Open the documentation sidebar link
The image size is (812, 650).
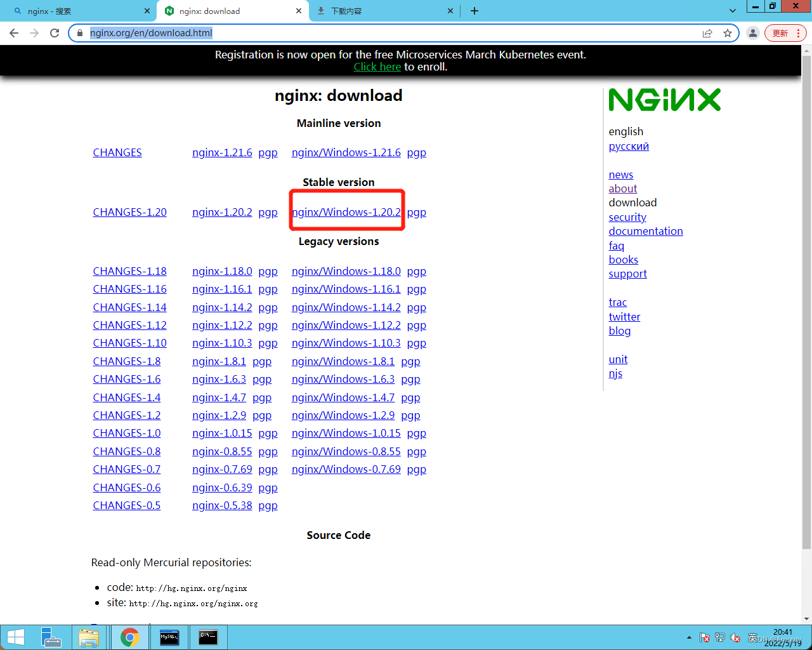point(646,230)
